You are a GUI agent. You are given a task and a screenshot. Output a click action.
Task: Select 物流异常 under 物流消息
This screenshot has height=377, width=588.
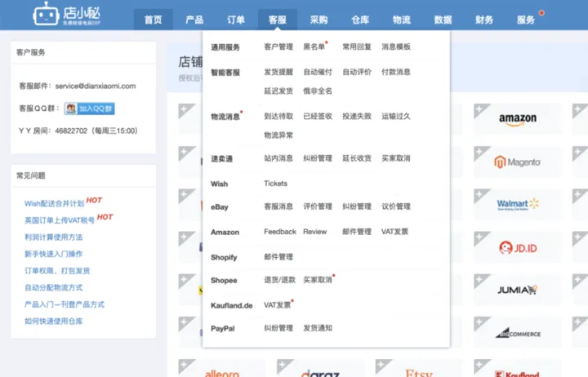point(278,135)
